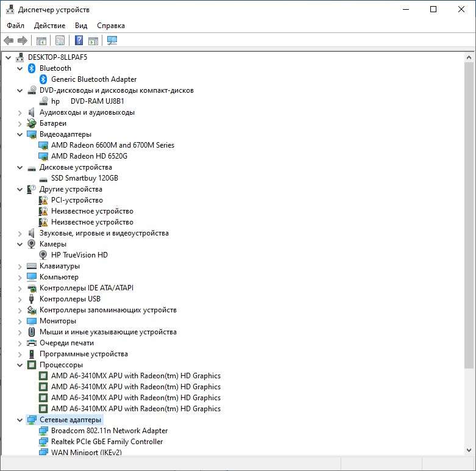Select AMD Radeon HD 6520G device
The width and height of the screenshot is (476, 471).
pyautogui.click(x=89, y=156)
